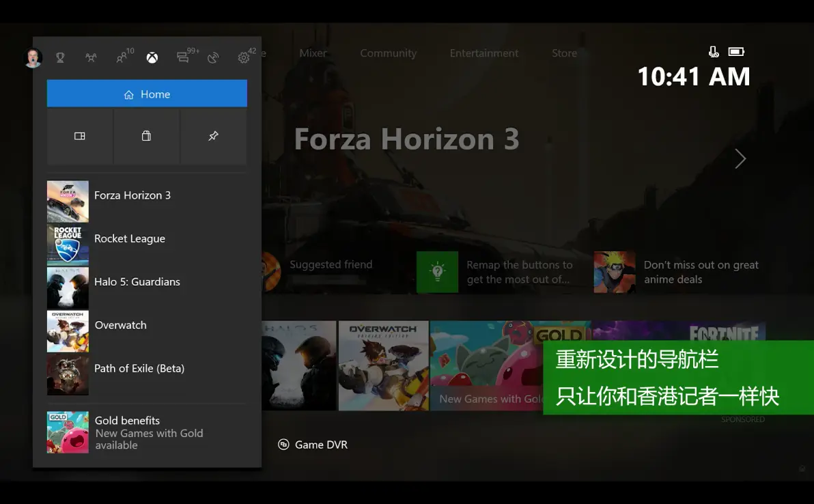Switch to the Community tab

[x=389, y=53]
